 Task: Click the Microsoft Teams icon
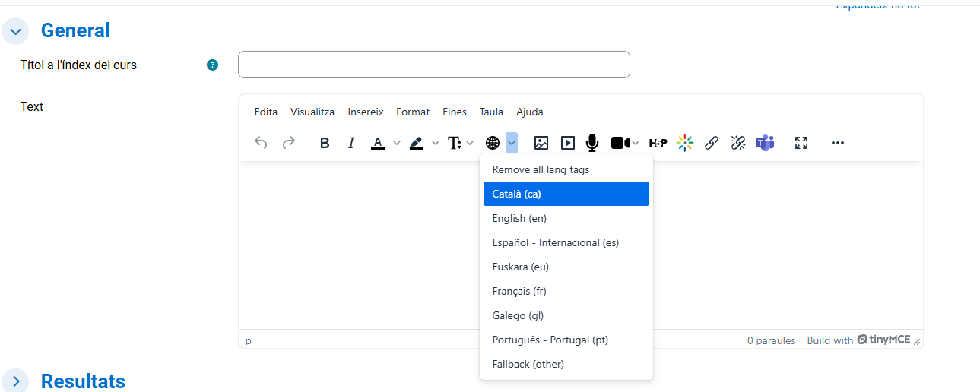[x=764, y=143]
